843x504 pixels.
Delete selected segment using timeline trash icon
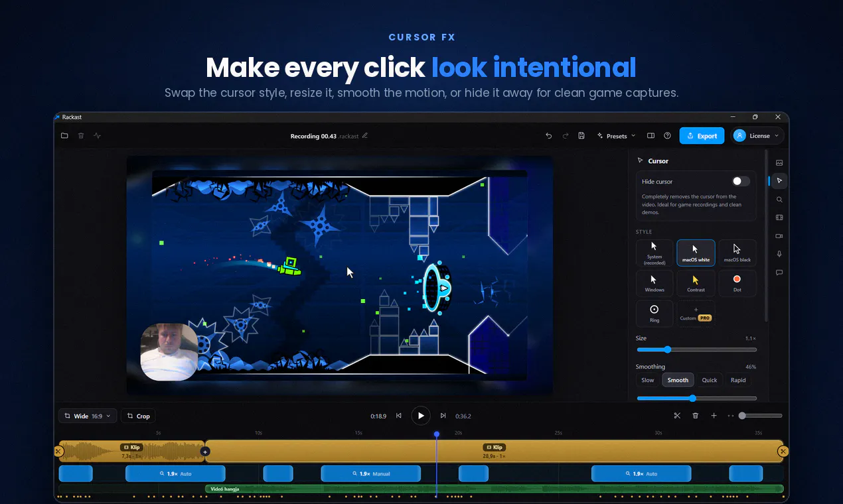click(x=696, y=416)
